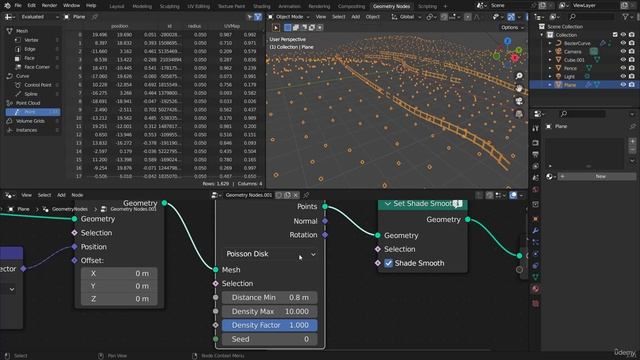Image resolution: width=640 pixels, height=360 pixels.
Task: Open the Scene properties tab
Action: click(535, 178)
